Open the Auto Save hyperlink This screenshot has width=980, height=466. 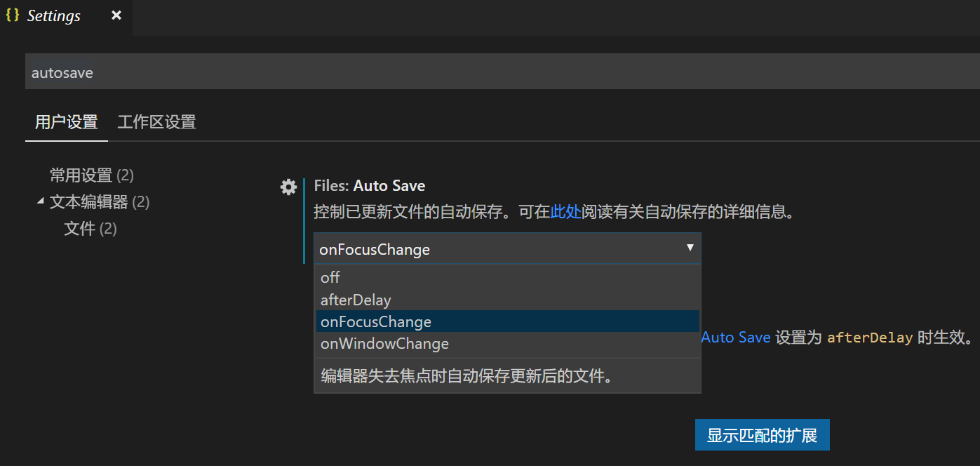[x=735, y=337]
